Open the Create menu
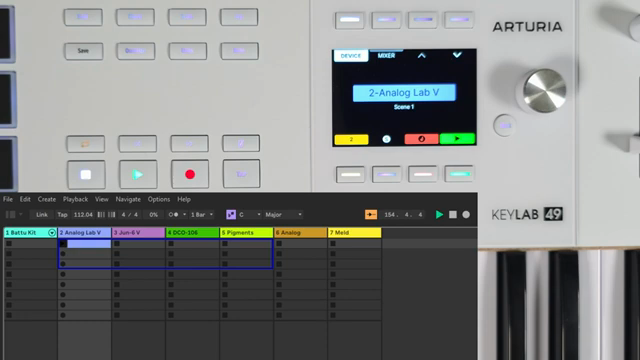Image resolution: width=640 pixels, height=360 pixels. click(47, 199)
